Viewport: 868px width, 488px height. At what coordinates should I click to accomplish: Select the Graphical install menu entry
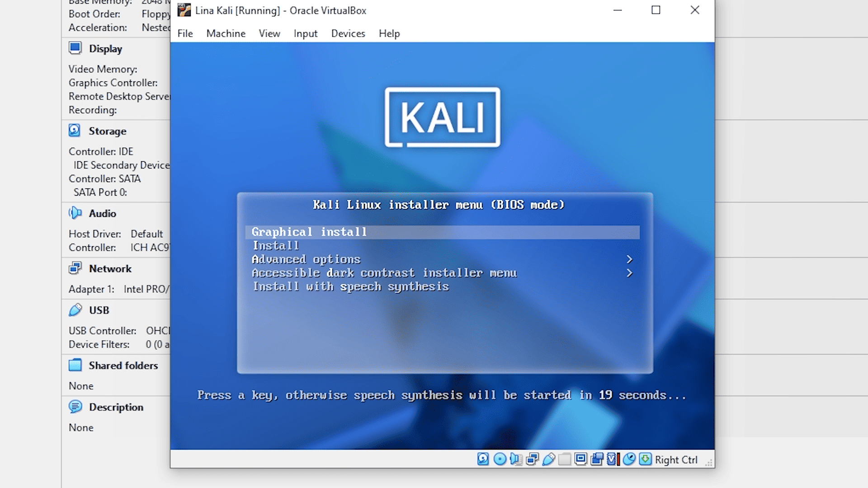309,232
